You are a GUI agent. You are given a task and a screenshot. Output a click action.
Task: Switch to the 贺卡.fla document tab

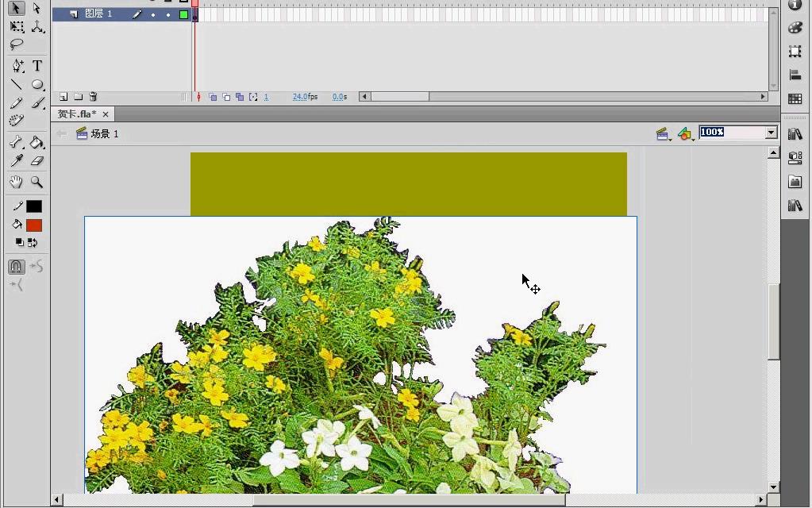tap(77, 114)
